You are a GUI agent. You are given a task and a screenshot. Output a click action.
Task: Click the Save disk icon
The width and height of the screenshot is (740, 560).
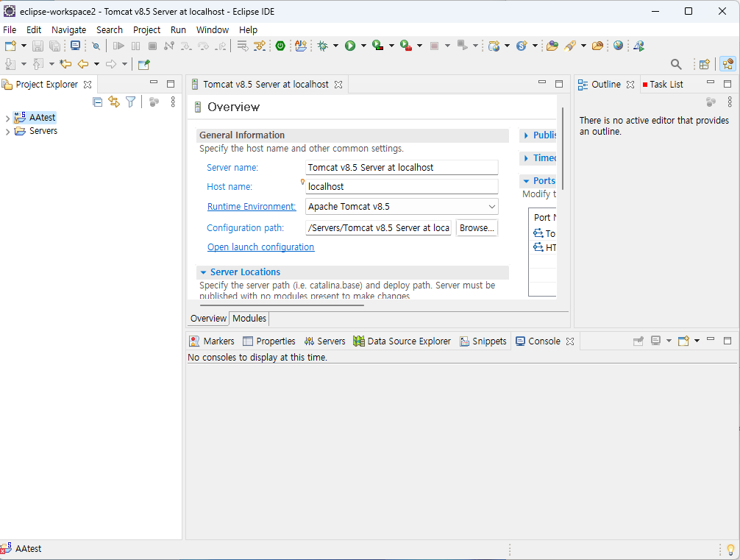tap(38, 46)
